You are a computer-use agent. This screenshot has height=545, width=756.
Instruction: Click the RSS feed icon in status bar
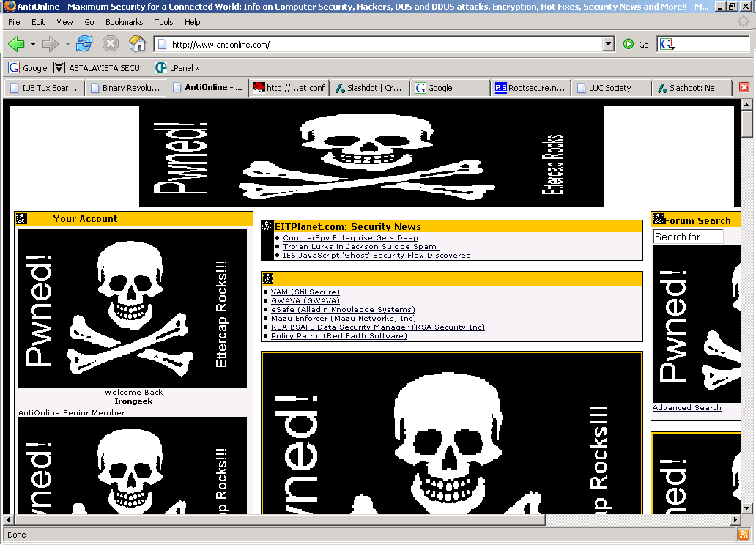744,535
